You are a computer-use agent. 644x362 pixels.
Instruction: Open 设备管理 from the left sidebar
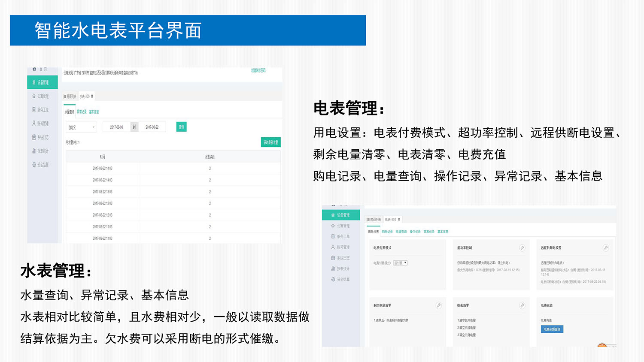point(42,82)
